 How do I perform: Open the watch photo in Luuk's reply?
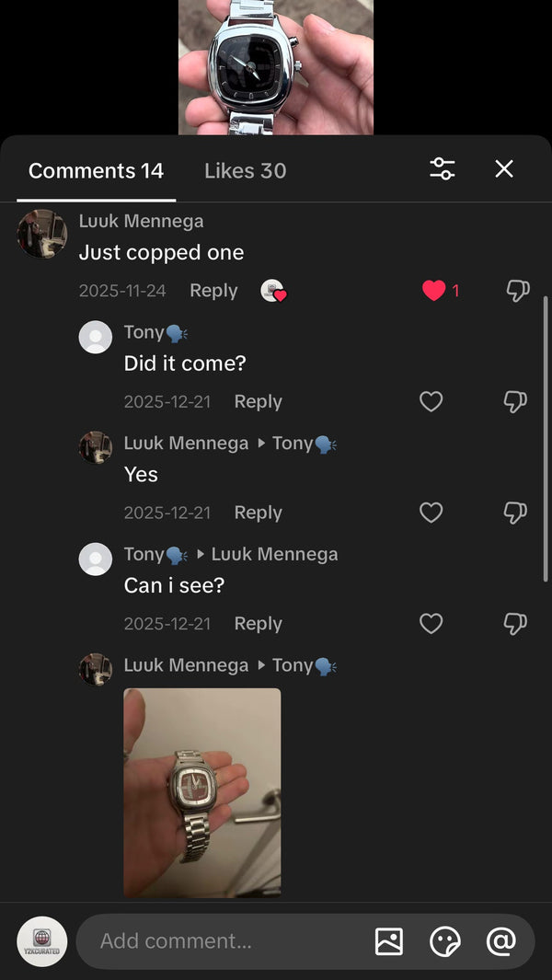click(202, 791)
